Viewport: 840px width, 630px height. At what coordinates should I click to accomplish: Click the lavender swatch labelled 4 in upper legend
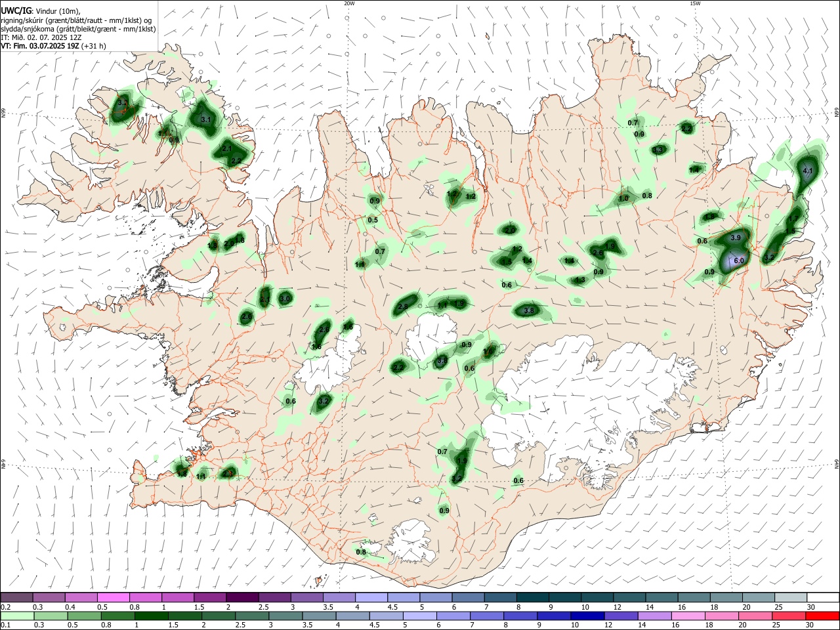(x=371, y=597)
